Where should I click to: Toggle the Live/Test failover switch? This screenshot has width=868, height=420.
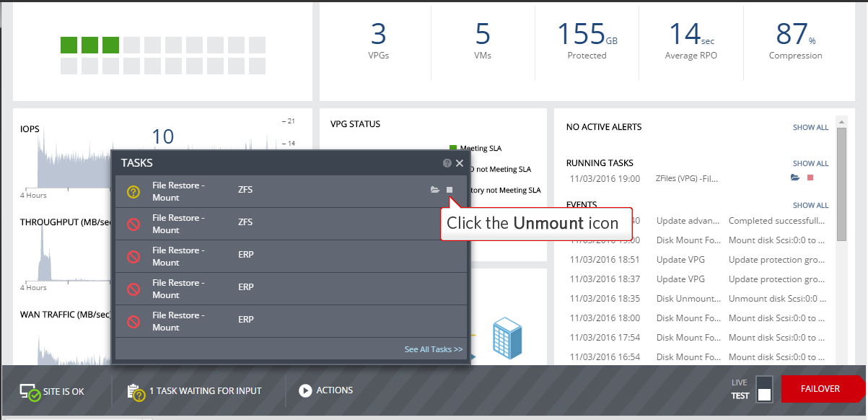click(764, 388)
